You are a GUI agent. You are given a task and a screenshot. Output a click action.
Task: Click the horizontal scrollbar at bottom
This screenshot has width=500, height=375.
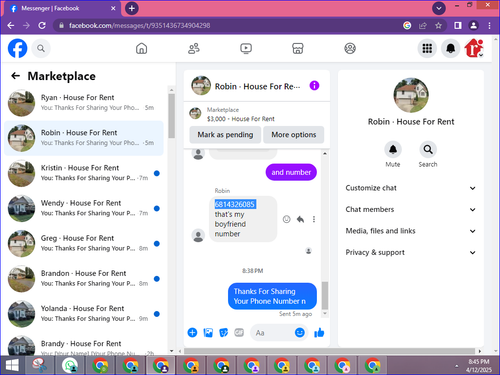coord(329,351)
